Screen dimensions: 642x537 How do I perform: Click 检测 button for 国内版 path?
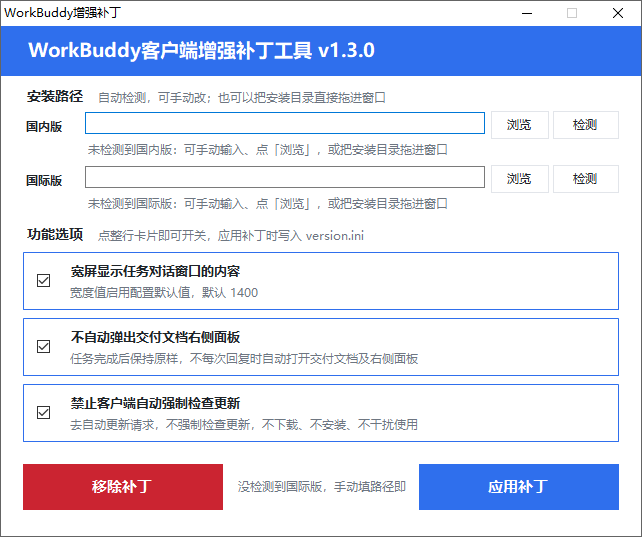[585, 125]
